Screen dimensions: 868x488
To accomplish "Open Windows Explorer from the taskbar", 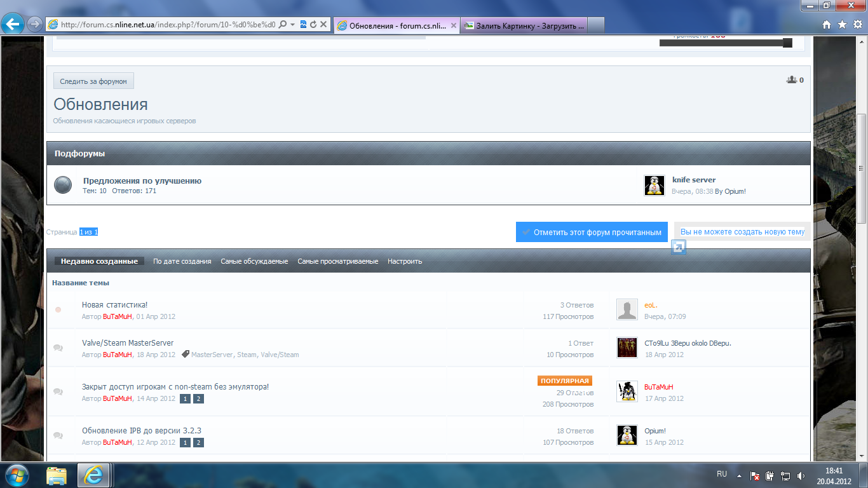I will [57, 475].
